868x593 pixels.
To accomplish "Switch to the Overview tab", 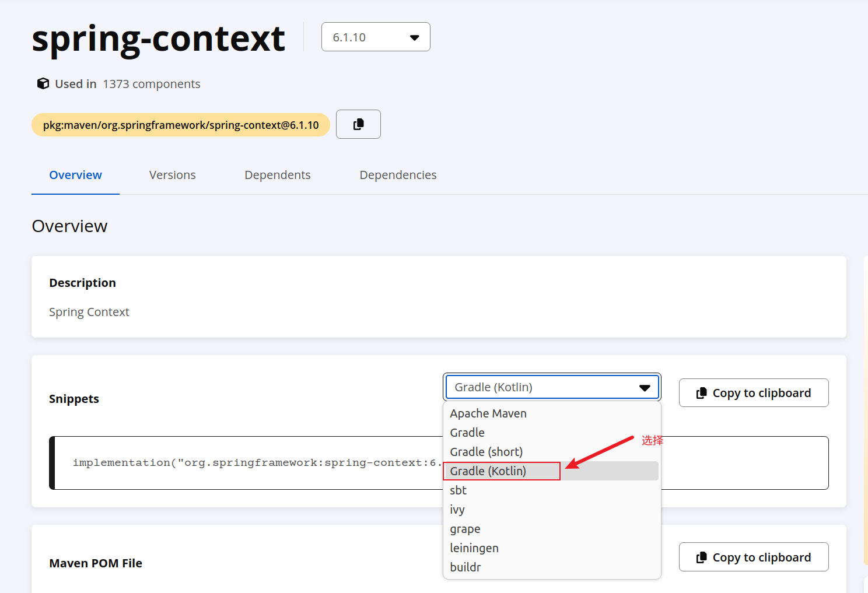I will pyautogui.click(x=75, y=175).
